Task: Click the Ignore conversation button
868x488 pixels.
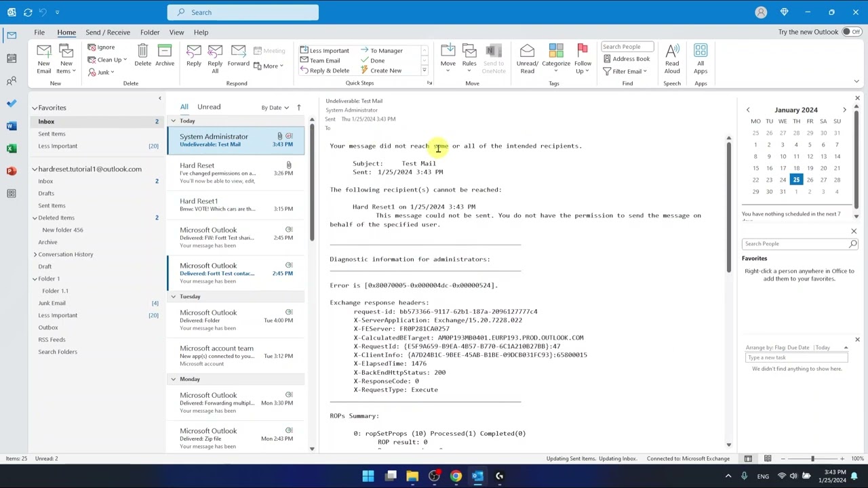Action: (101, 47)
